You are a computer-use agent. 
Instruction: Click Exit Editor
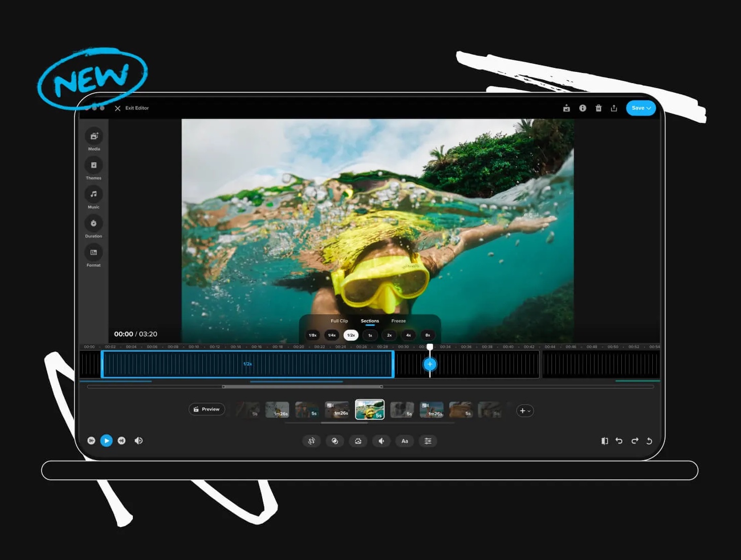(132, 108)
